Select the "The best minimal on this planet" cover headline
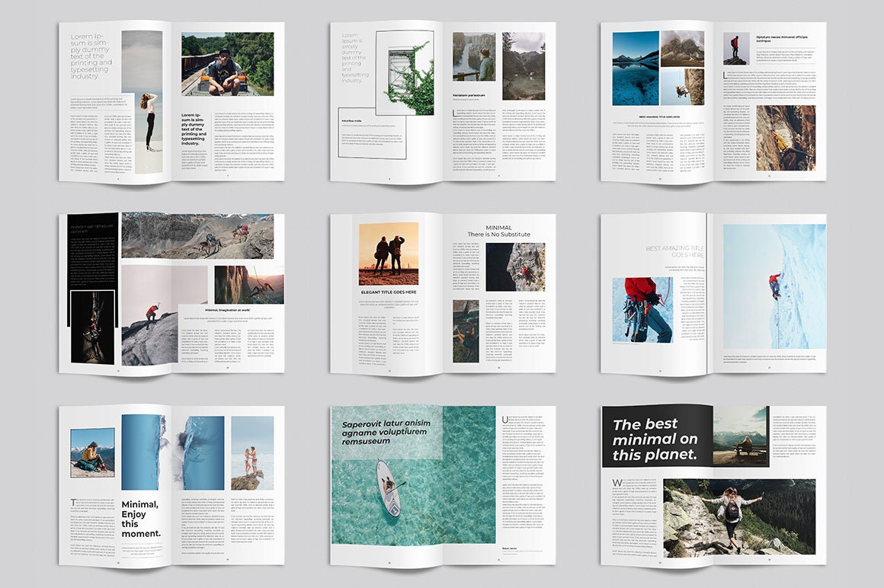Viewport: 884px width, 588px height. click(657, 439)
